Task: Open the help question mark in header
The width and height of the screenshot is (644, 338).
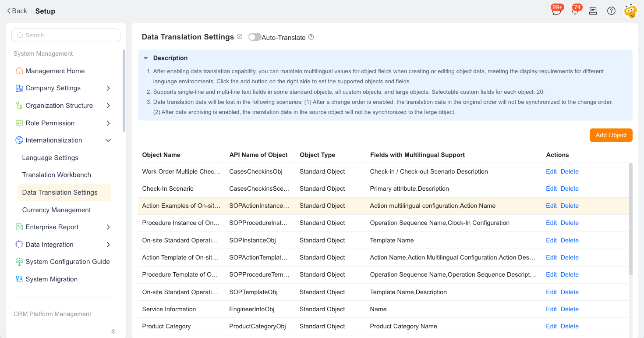Action: click(611, 11)
